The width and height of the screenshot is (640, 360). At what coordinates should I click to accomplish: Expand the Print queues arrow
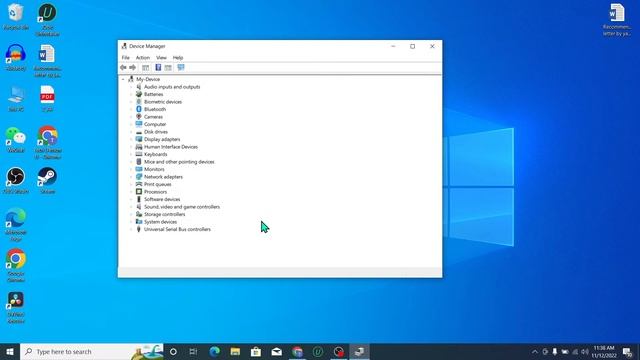[x=131, y=184]
